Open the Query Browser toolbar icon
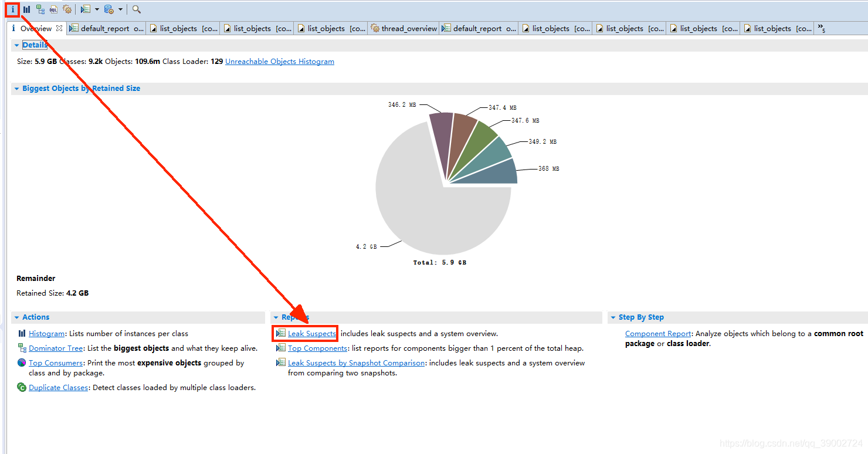The width and height of the screenshot is (868, 454). pyautogui.click(x=109, y=9)
